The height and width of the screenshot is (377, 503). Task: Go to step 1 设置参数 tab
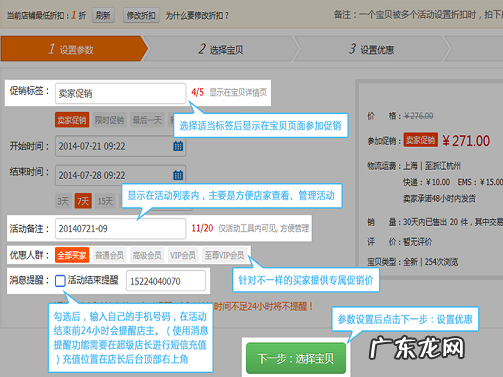click(x=74, y=49)
